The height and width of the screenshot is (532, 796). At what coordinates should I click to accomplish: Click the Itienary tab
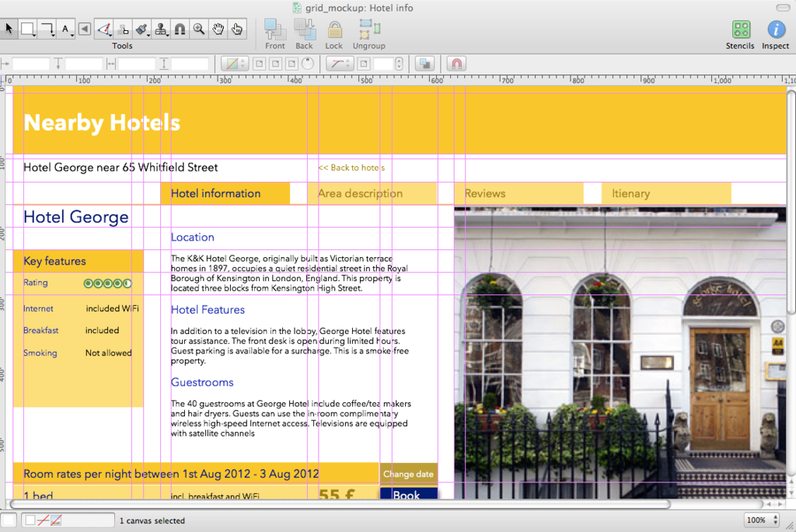(x=666, y=193)
